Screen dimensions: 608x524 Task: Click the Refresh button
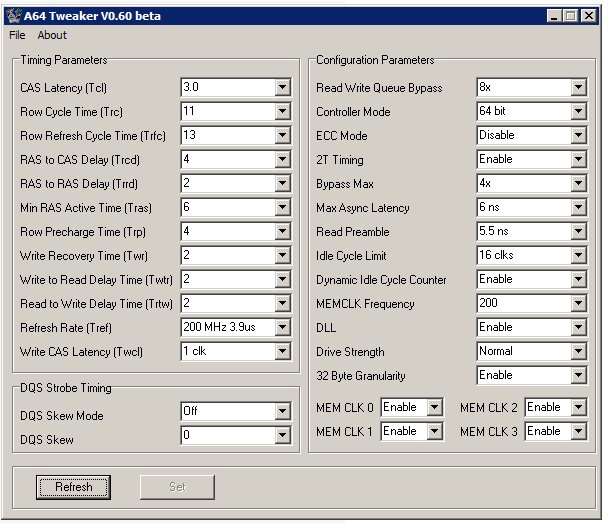coord(73,487)
